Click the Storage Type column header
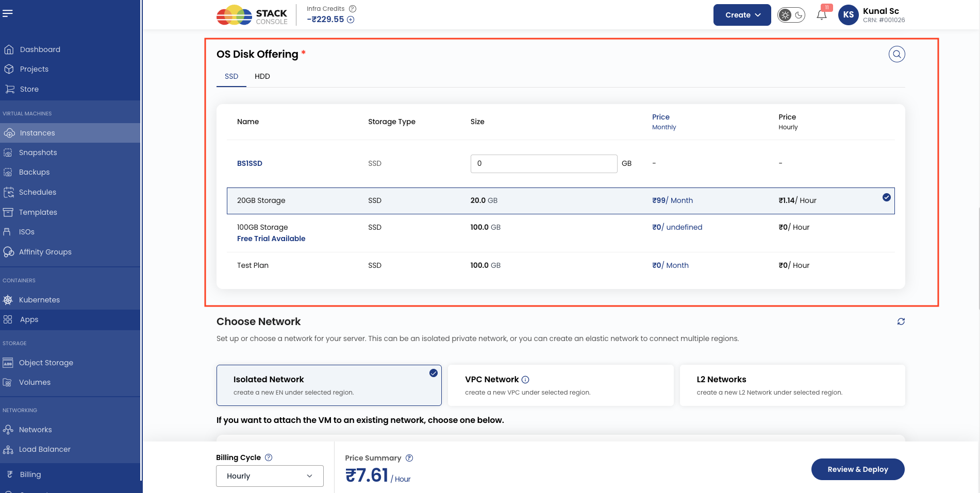The width and height of the screenshot is (980, 493). point(392,122)
